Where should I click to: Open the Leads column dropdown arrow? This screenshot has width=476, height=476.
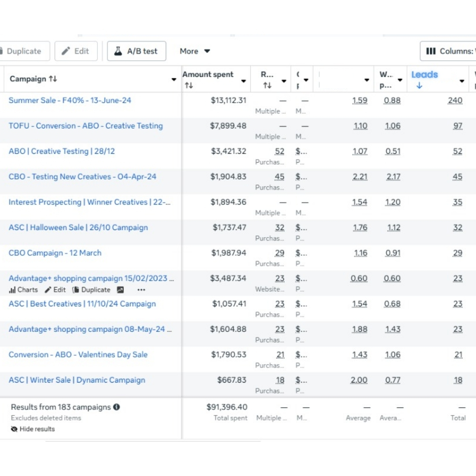461,81
